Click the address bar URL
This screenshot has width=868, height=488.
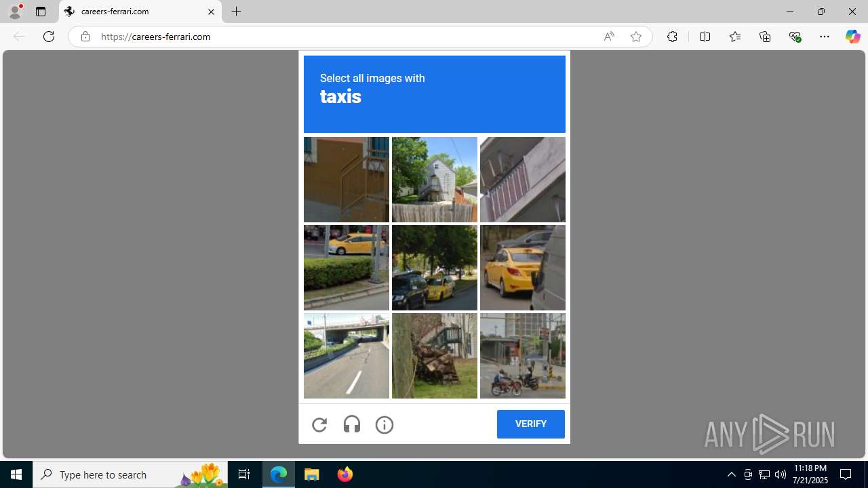tap(155, 37)
